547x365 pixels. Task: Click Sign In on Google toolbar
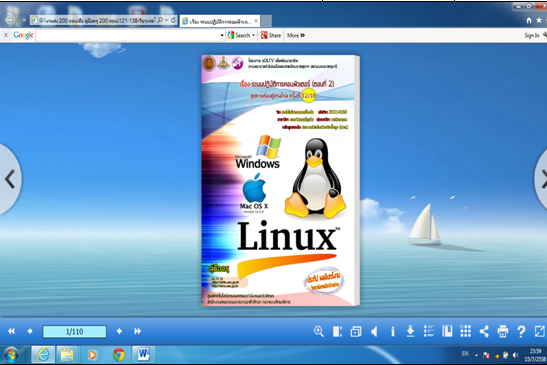[532, 35]
